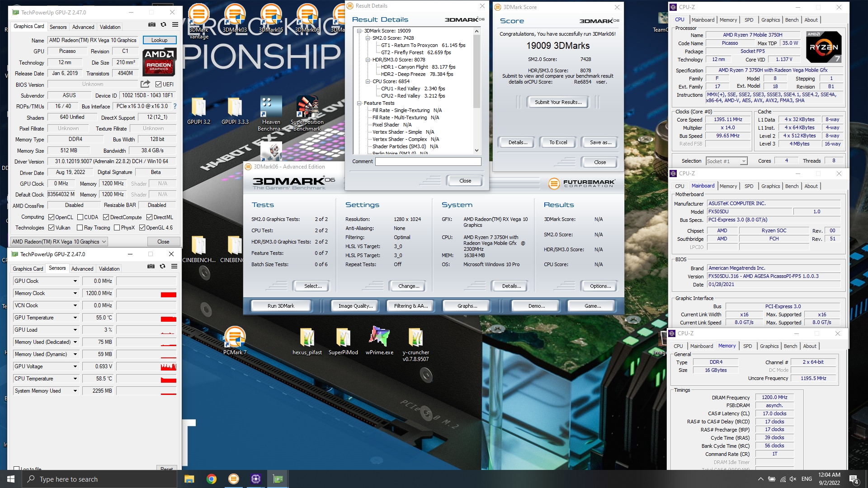Open 3DMark Vantage desktop shortcut
The width and height of the screenshot is (868, 488).
pos(199,21)
